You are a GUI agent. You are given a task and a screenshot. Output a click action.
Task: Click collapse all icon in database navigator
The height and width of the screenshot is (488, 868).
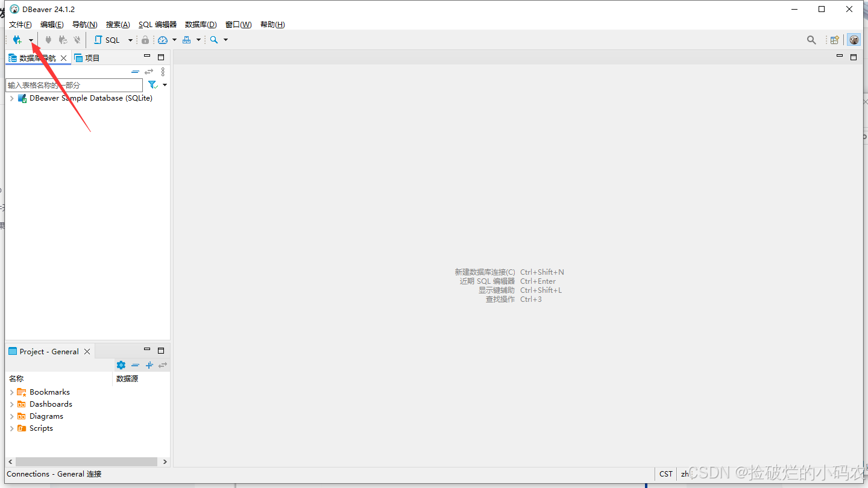135,72
